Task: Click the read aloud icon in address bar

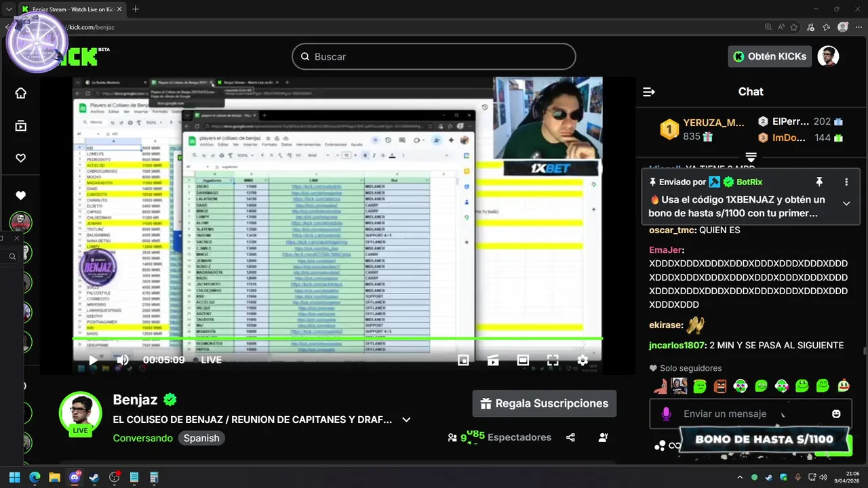Action: 782,27
